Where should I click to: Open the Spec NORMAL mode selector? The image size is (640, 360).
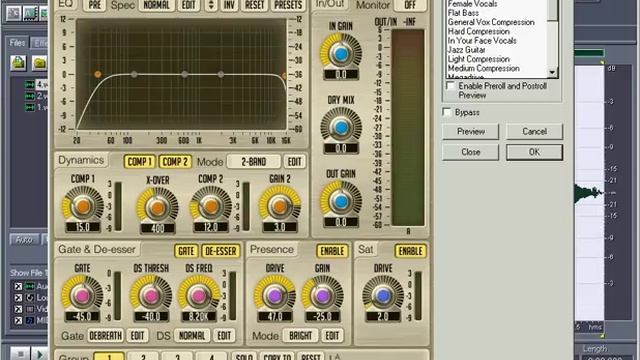(x=156, y=5)
